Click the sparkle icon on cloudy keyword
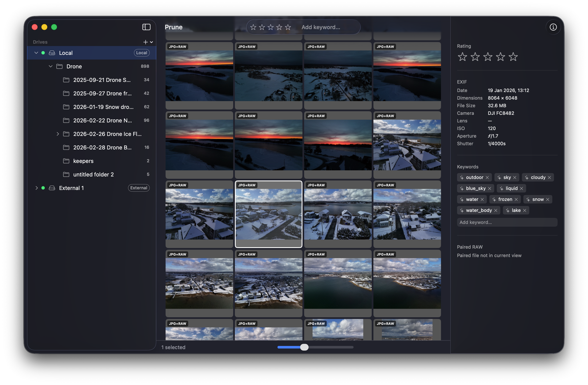The width and height of the screenshot is (588, 385). pyautogui.click(x=527, y=178)
